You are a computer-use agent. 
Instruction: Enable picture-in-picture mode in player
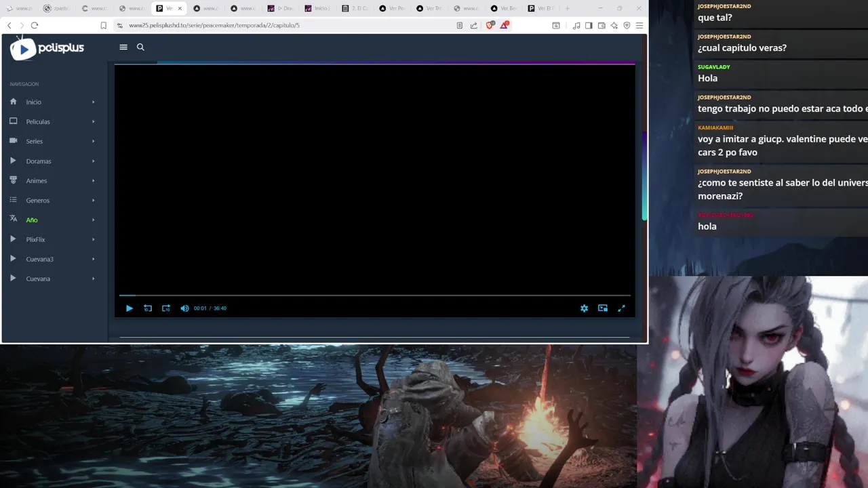point(603,308)
